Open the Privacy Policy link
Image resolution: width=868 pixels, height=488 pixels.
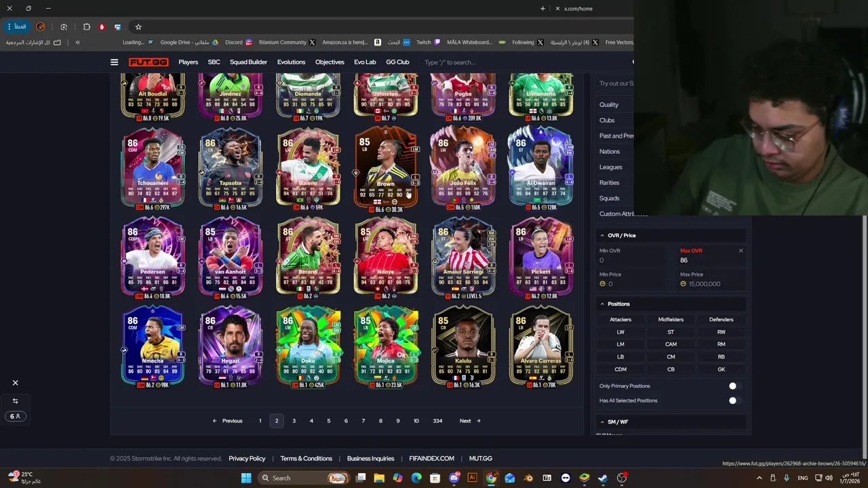pyautogui.click(x=247, y=459)
